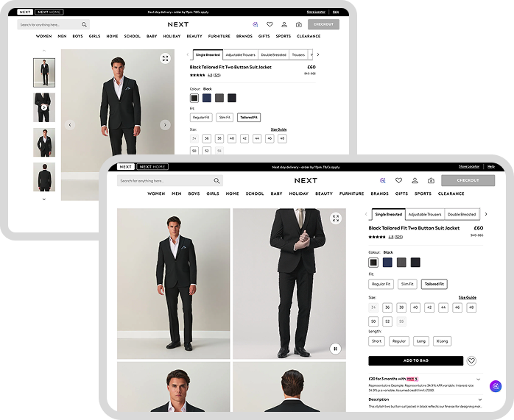Image resolution: width=514 pixels, height=420 pixels.
Task: Select Regular Fit in the front window
Action: [381, 284]
